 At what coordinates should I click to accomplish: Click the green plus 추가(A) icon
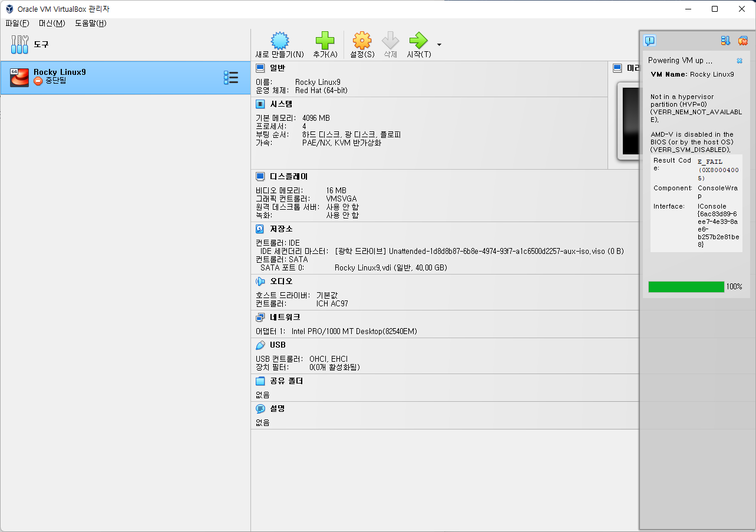point(325,41)
